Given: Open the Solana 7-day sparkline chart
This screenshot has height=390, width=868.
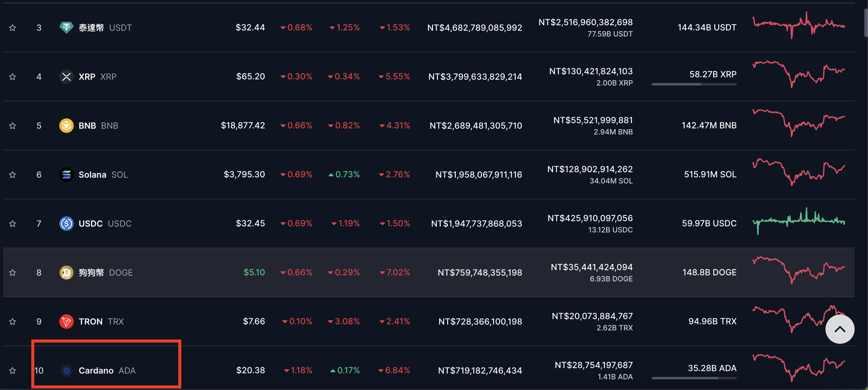Looking at the screenshot, I should coord(798,172).
